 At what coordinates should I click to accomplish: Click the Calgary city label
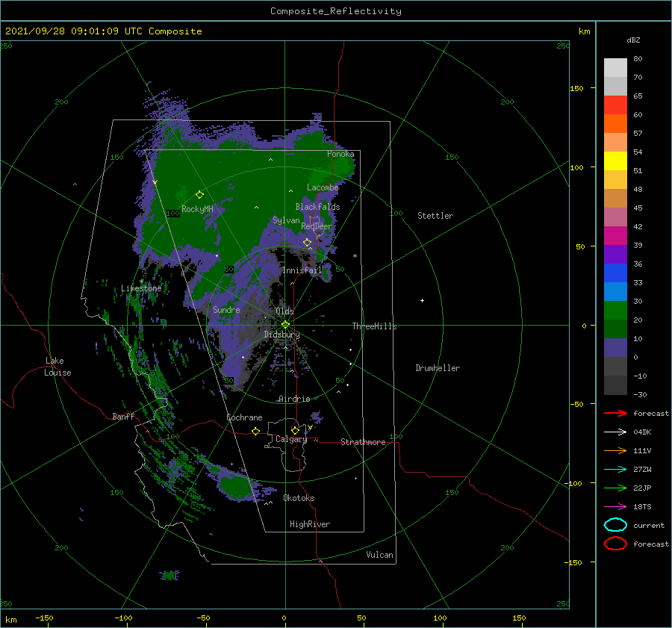pos(291,439)
